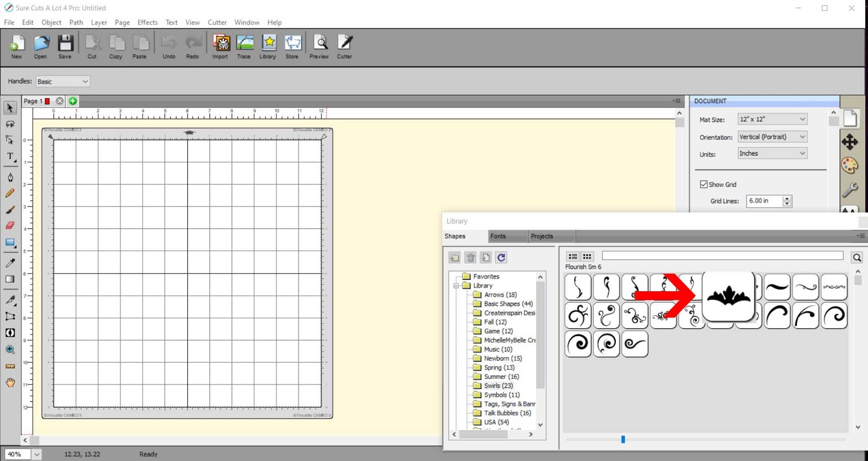Click the Fill & Stroke palette panel icon
Screen dimensions: 868x461
(x=850, y=165)
